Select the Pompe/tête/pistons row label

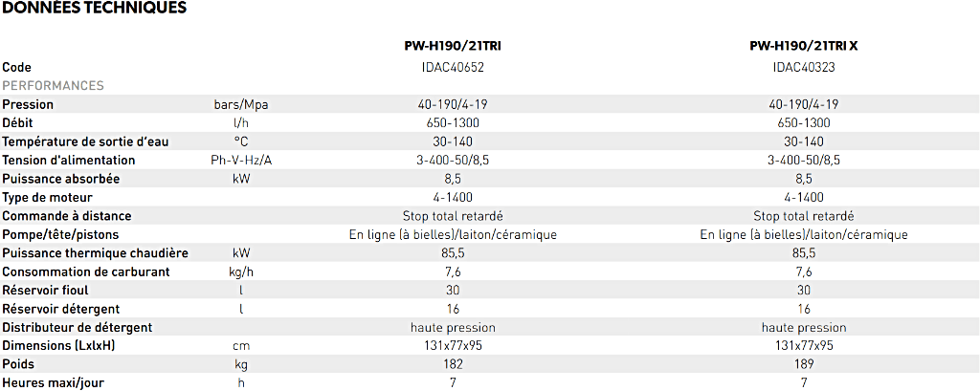coord(60,235)
